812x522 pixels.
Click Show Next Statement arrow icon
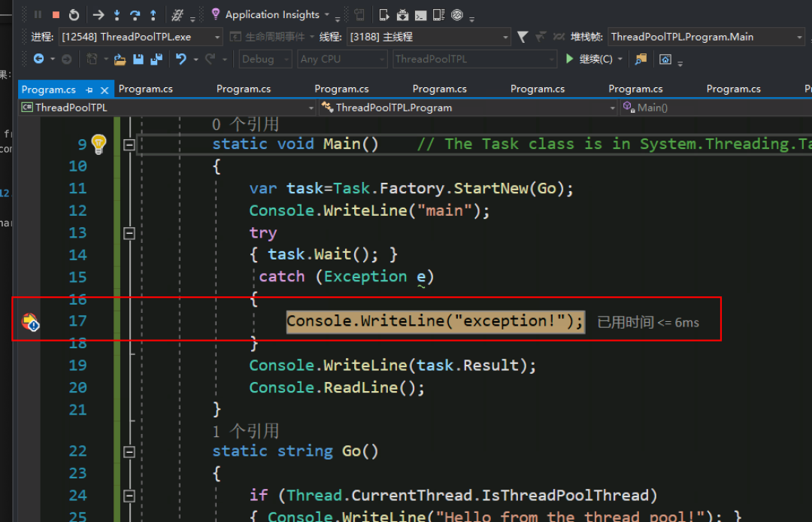[98, 14]
